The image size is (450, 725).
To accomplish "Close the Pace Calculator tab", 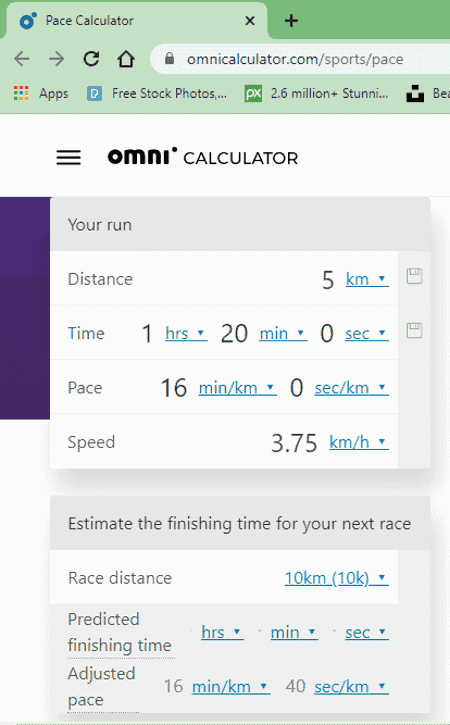I will (250, 21).
